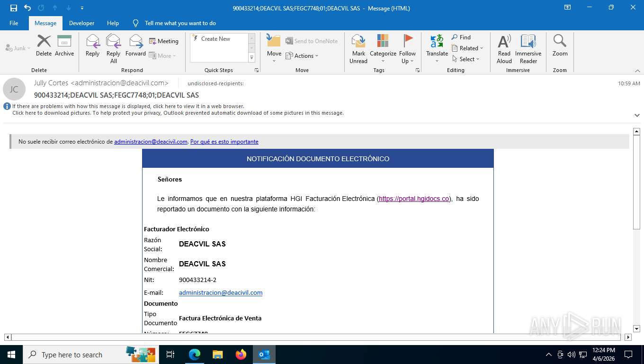This screenshot has height=364, width=644.
Task: Open the Help tab
Action: [x=113, y=23]
